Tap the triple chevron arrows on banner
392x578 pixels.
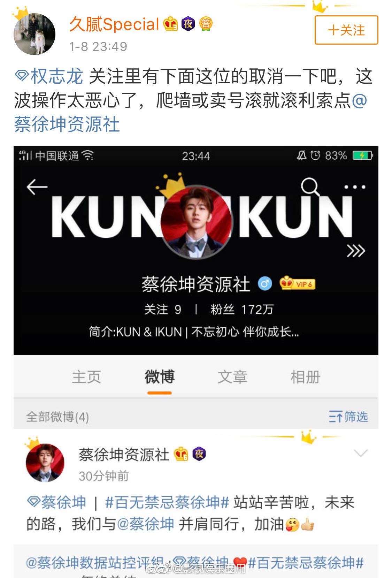click(x=356, y=251)
